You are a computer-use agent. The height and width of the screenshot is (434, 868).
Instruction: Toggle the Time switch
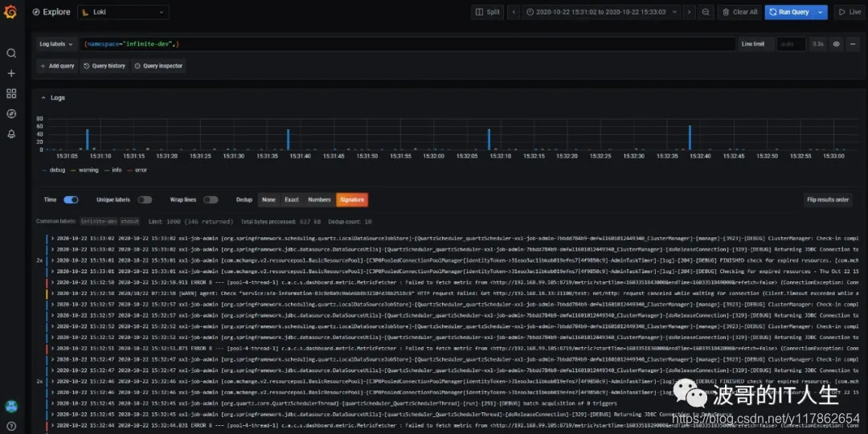(71, 200)
